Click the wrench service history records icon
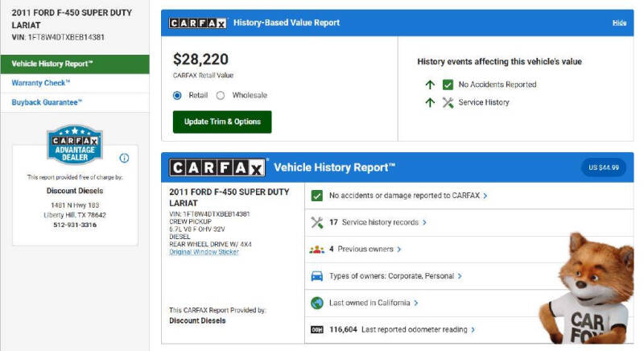Screen dimensions: 644x351 316,222
